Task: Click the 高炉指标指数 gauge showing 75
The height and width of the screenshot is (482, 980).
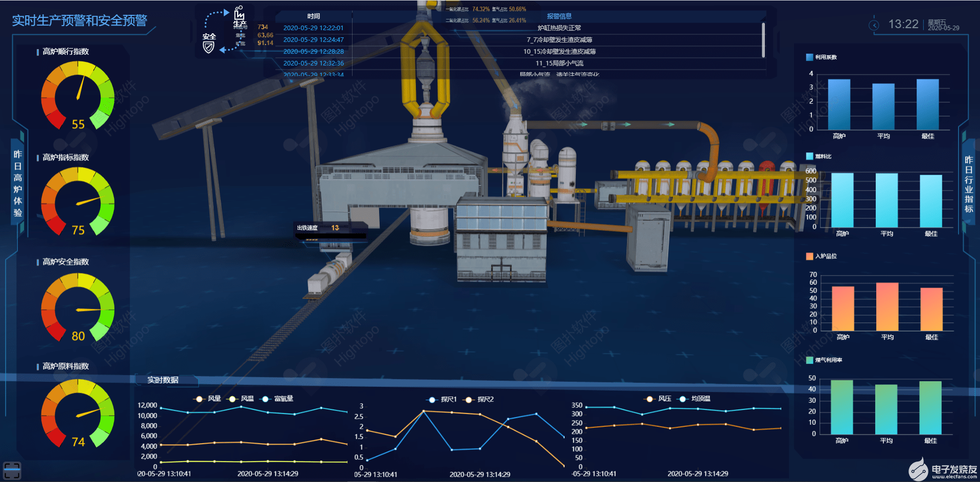Action: (x=78, y=201)
